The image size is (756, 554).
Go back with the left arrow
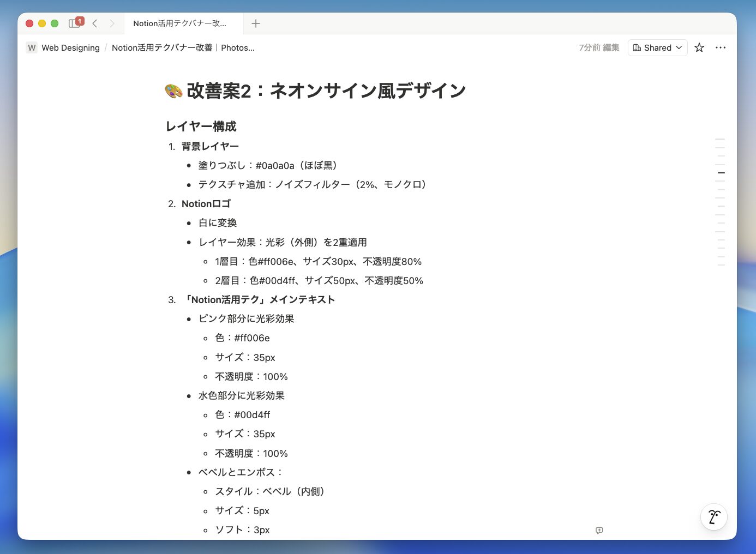(x=95, y=23)
